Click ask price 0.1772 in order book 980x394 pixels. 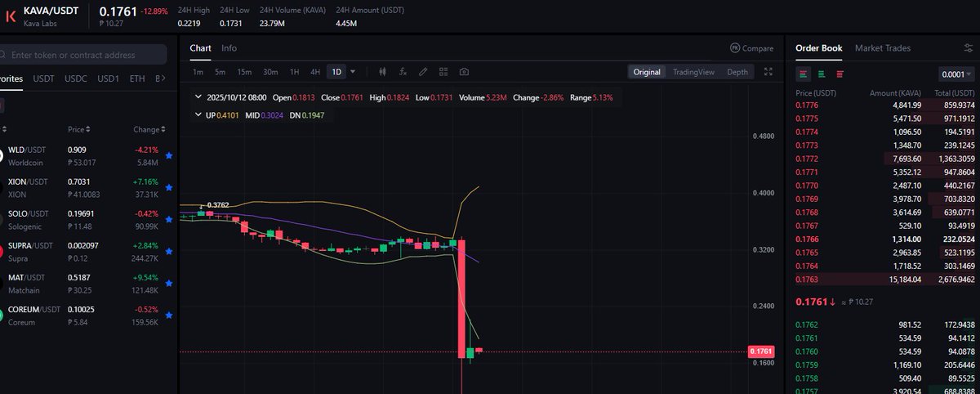[x=806, y=157]
